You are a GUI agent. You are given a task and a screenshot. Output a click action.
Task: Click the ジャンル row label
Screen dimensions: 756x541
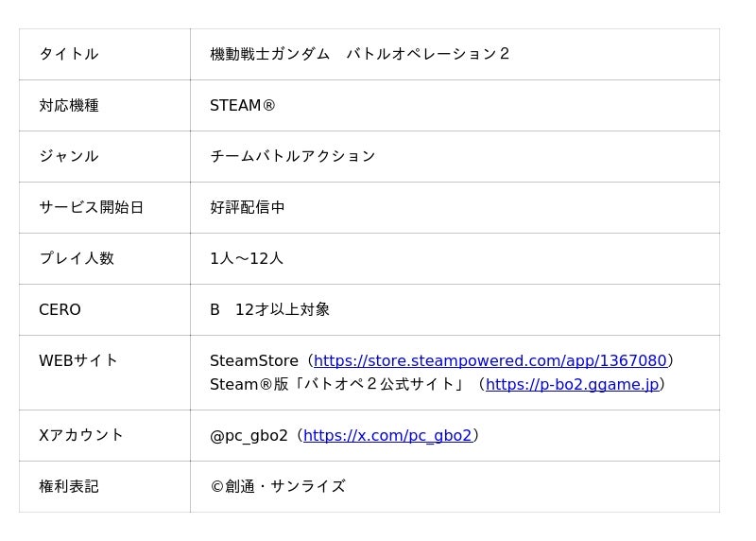click(69, 157)
